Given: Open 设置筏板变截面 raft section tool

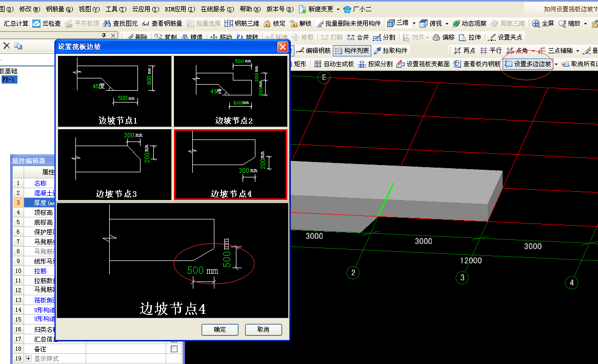Looking at the screenshot, I should click(x=423, y=64).
